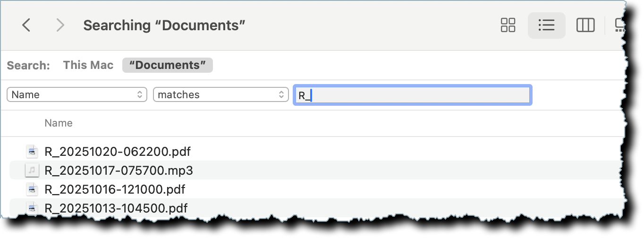
Task: Select file R_20251016-121000.pdf
Action: [115, 189]
